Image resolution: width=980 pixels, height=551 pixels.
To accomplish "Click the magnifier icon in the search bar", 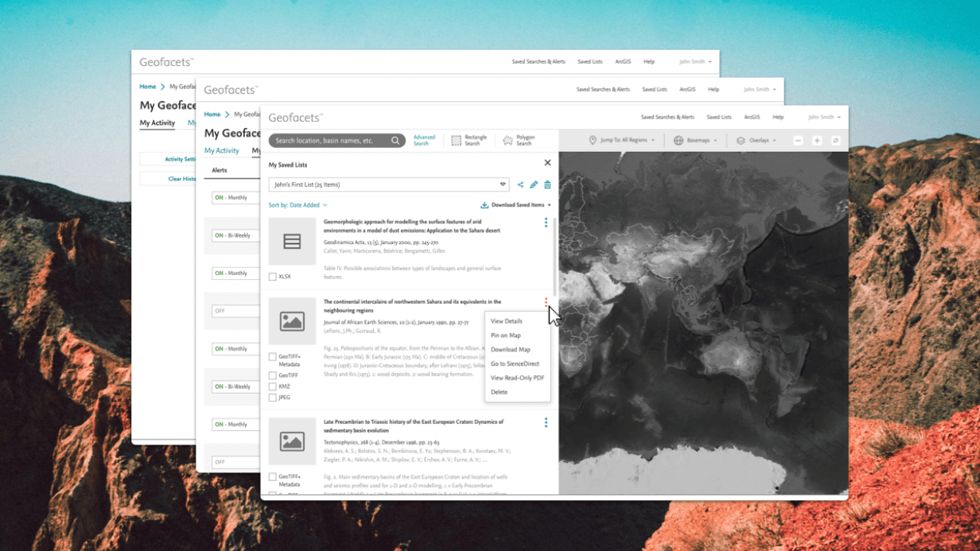I will (395, 141).
